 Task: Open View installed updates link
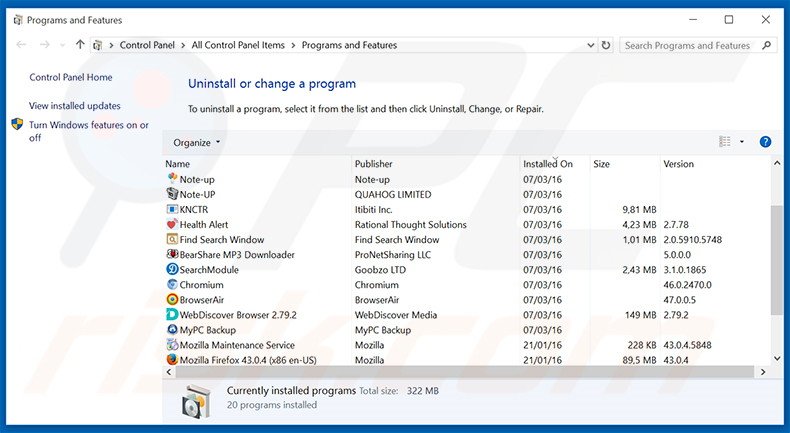75,106
